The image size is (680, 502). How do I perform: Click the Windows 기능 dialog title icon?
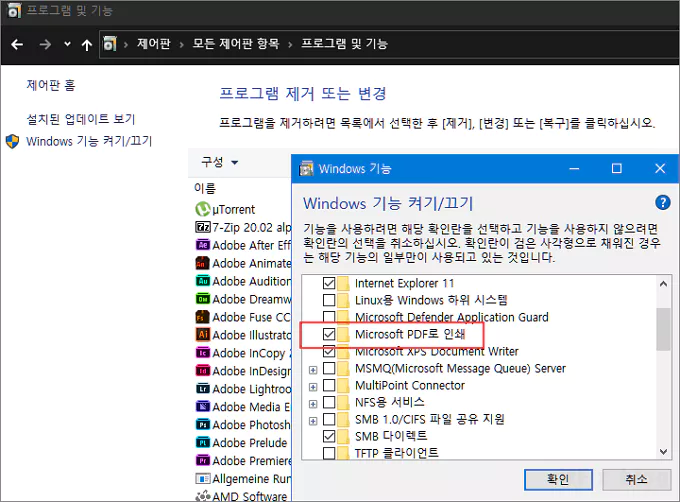[x=307, y=168]
